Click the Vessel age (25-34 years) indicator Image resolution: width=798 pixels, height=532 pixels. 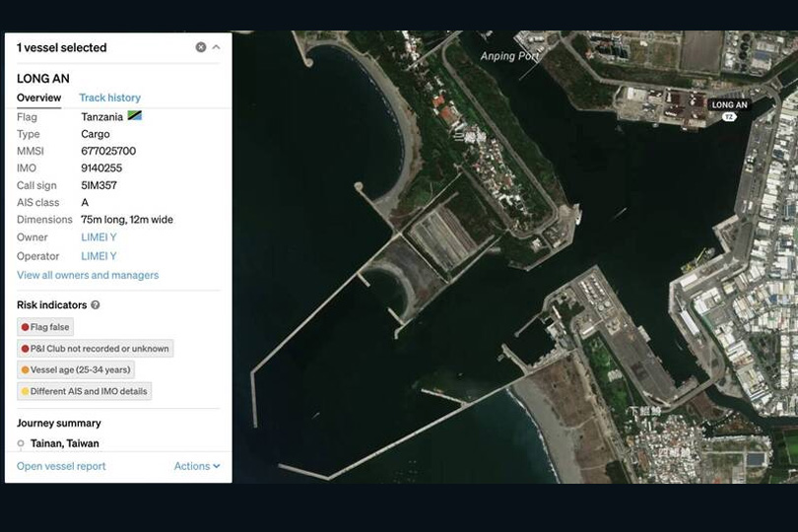pyautogui.click(x=76, y=370)
